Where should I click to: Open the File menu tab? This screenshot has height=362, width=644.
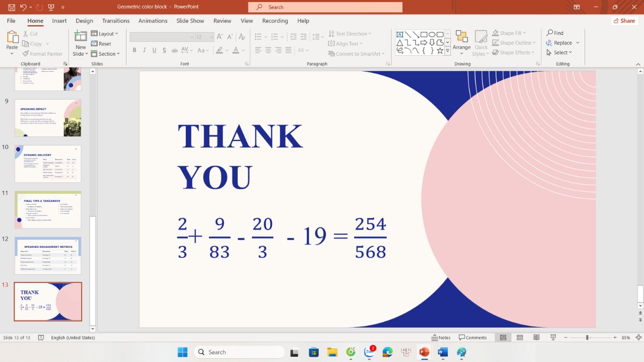[11, 21]
